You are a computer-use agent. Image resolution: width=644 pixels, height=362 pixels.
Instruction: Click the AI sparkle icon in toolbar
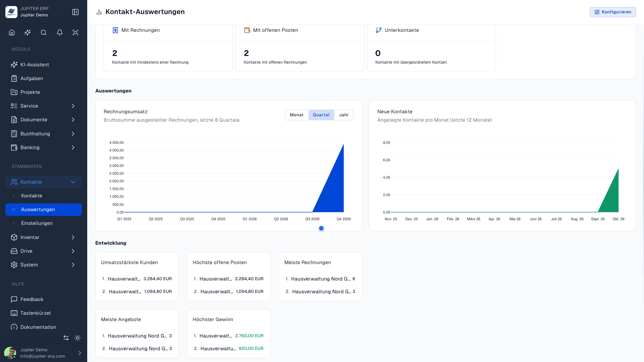(x=28, y=33)
